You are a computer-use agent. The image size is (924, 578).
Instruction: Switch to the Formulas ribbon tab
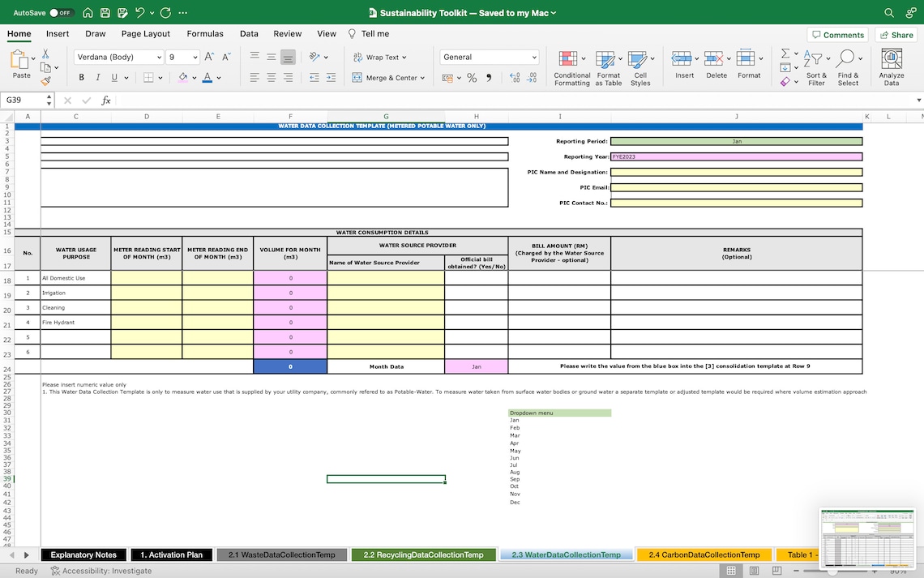coord(205,34)
